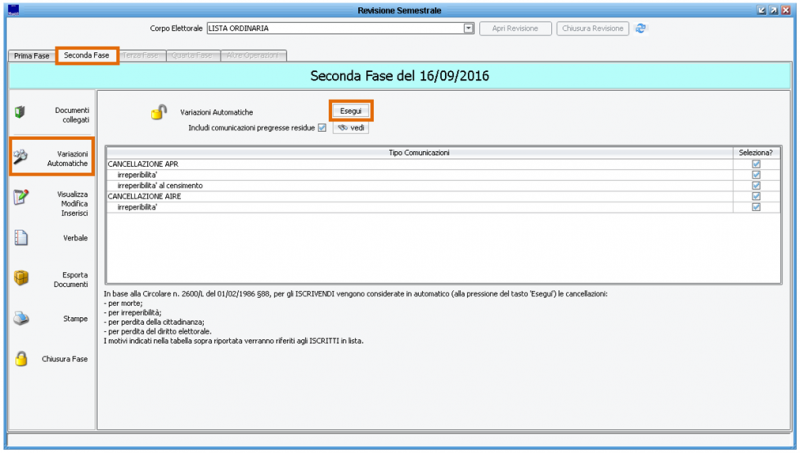
Task: Uncheck the CANCELLAZIONE AIRE row checkbox
Action: click(756, 196)
